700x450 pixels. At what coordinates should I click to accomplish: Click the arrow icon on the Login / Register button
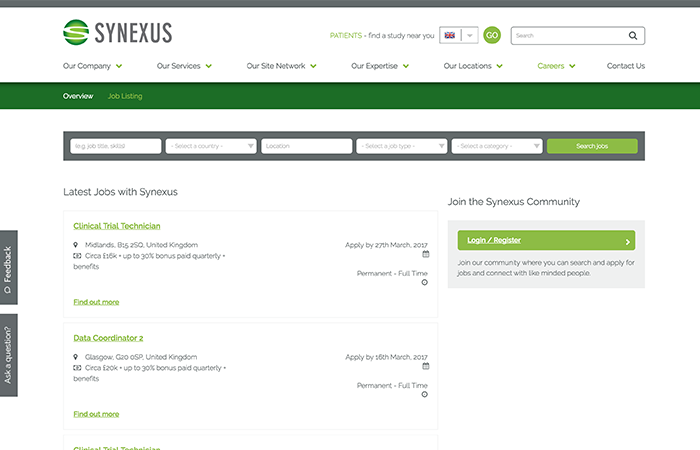(627, 242)
